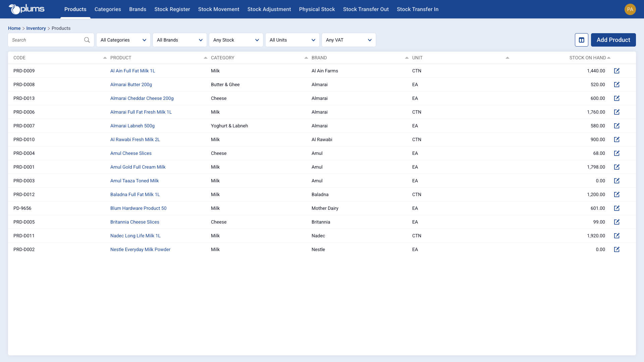
Task: Open the Britannia Cheese Slices link
Action: [135, 222]
